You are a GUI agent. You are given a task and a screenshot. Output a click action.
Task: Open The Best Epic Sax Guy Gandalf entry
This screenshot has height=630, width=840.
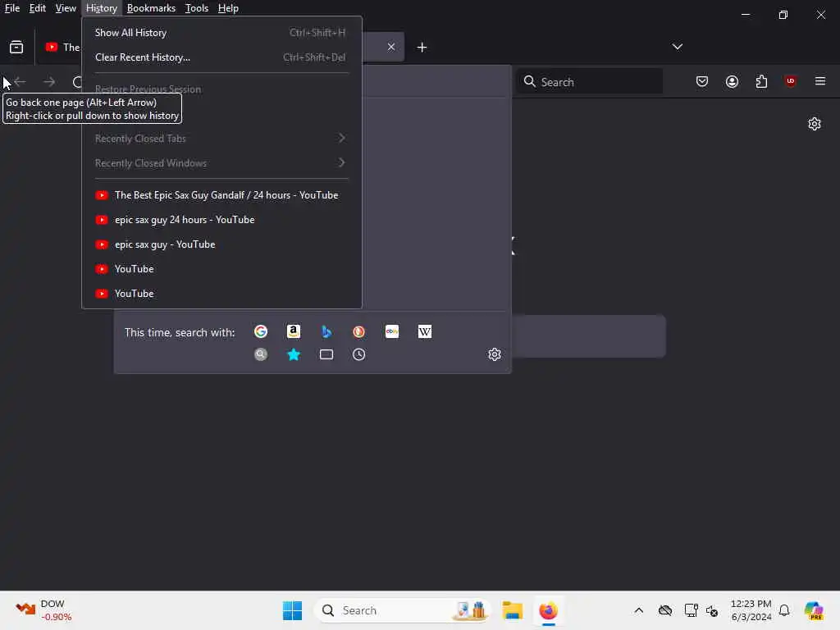click(x=221, y=195)
